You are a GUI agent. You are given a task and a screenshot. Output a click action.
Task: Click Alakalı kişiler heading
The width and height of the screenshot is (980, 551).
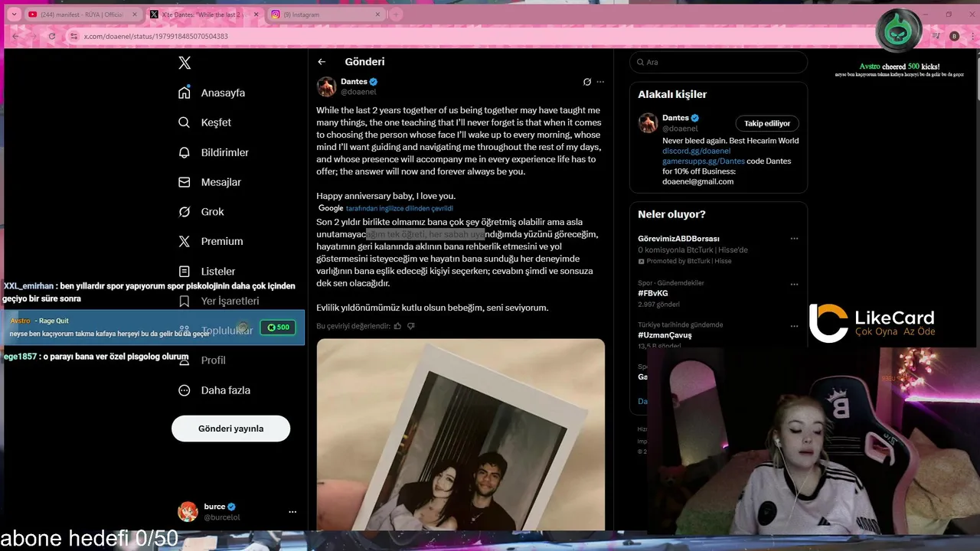[x=672, y=94]
